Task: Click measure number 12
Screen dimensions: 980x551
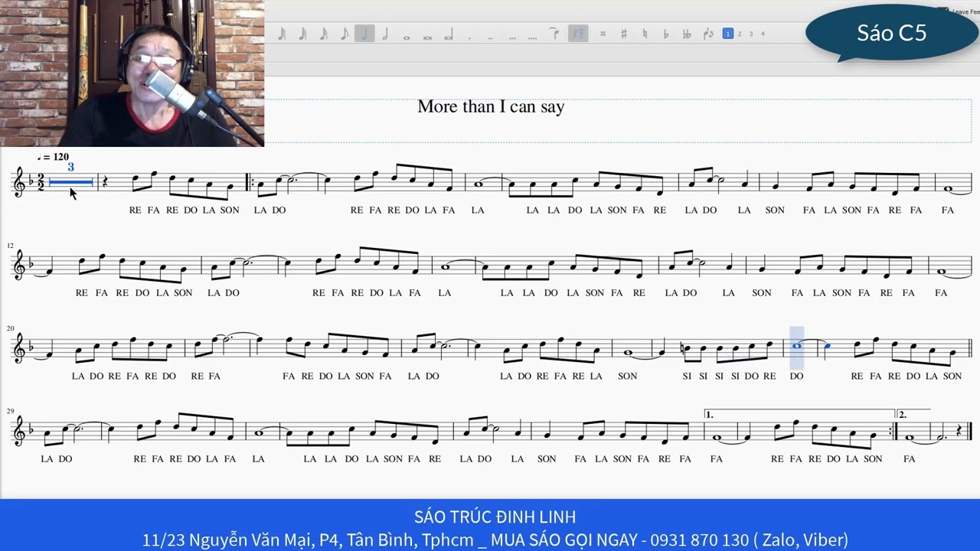Action: tap(10, 246)
